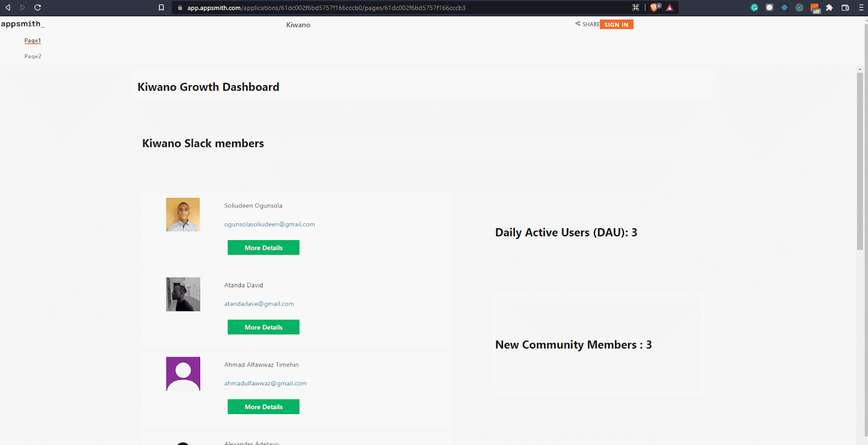868x445 pixels.
Task: Open More Details for Soliudeen Ogunsola
Action: [263, 248]
